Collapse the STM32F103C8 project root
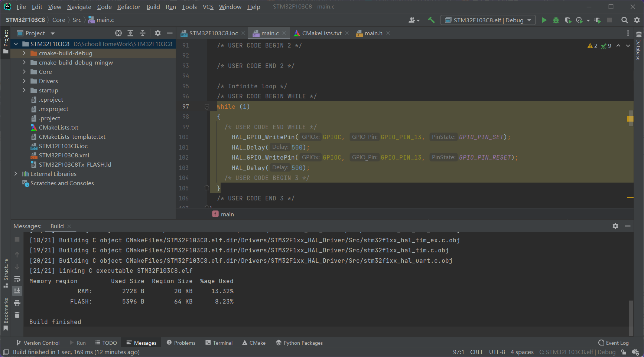644x357 pixels. pyautogui.click(x=16, y=44)
